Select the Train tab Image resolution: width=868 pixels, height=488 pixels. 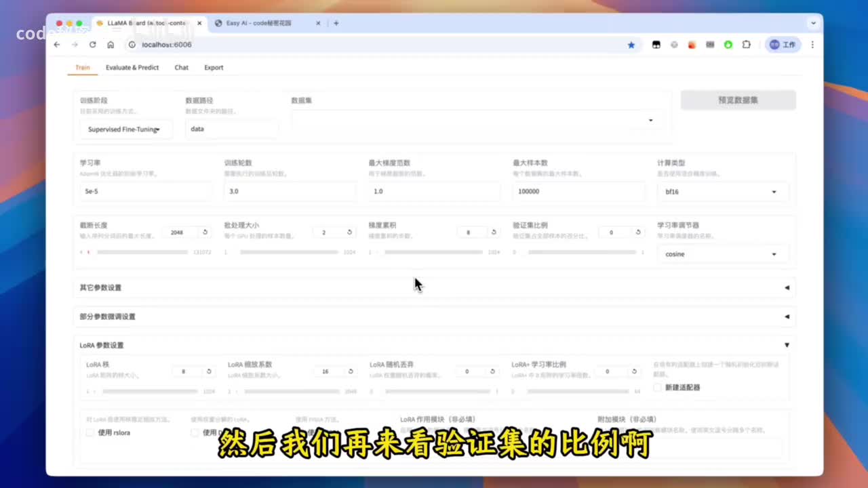click(83, 67)
